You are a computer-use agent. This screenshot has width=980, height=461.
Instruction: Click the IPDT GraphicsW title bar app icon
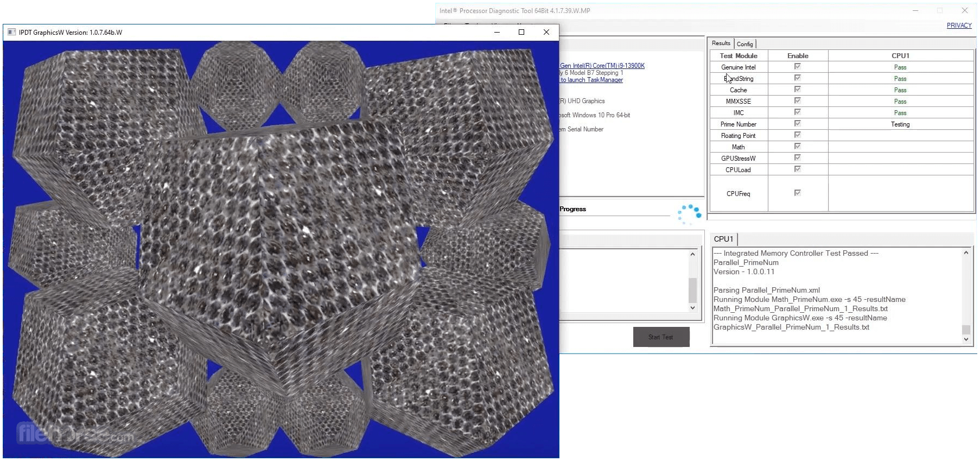[x=11, y=33]
